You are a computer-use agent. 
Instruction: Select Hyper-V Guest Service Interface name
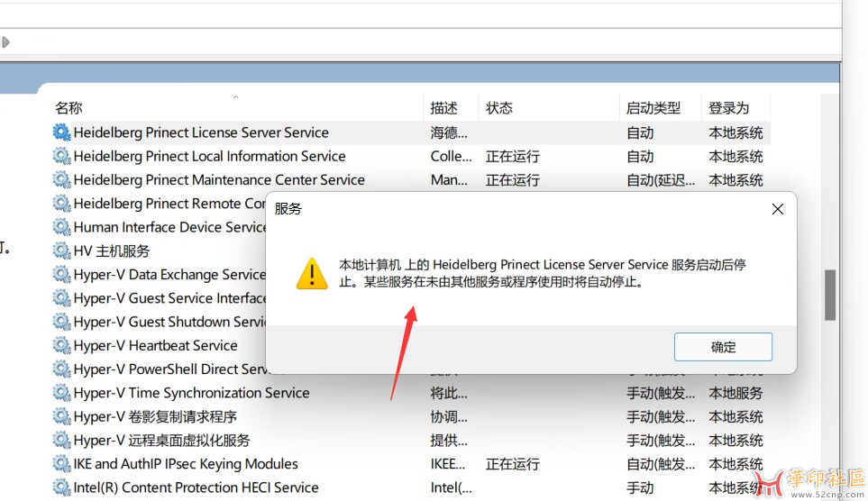[x=170, y=298]
